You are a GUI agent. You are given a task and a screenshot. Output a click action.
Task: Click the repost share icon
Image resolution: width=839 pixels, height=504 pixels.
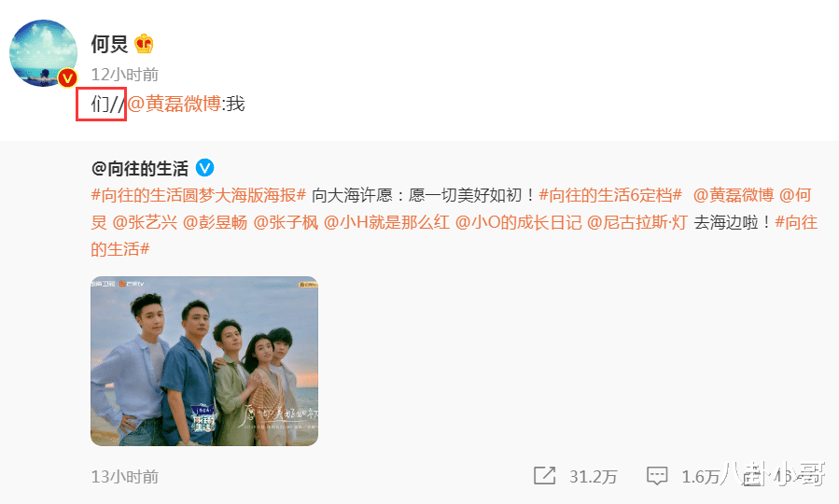[x=545, y=476]
